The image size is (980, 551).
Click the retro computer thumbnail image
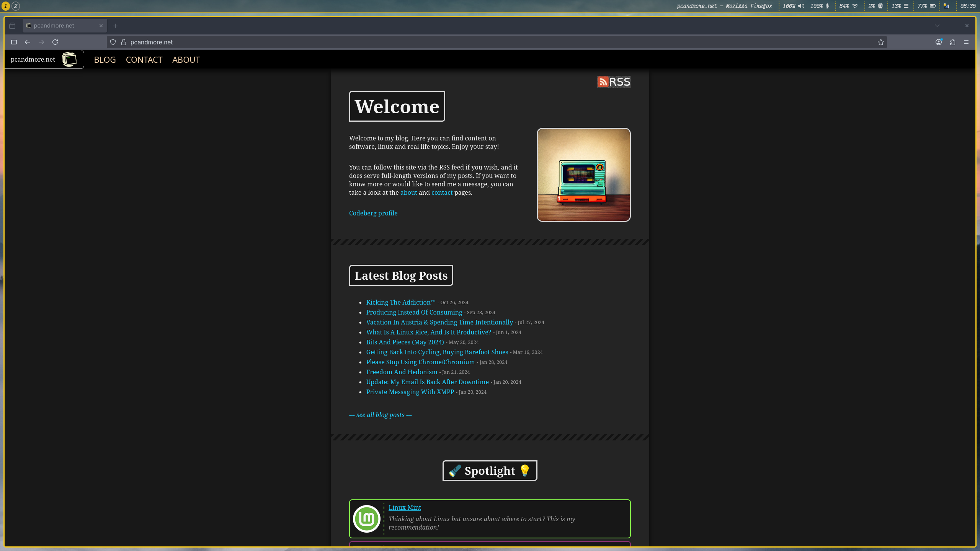click(583, 175)
